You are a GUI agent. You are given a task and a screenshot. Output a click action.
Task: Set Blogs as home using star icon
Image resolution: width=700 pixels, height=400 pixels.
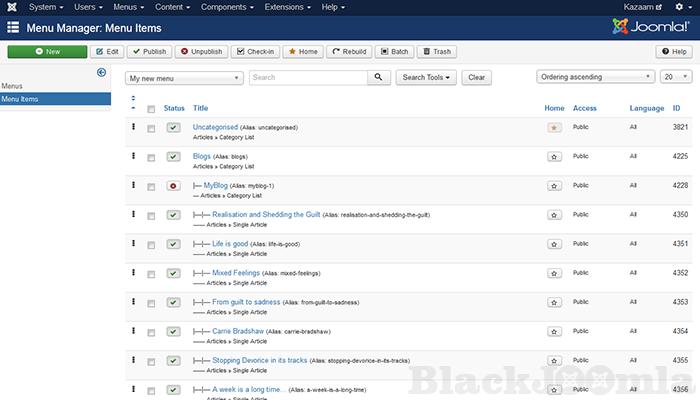click(x=553, y=157)
